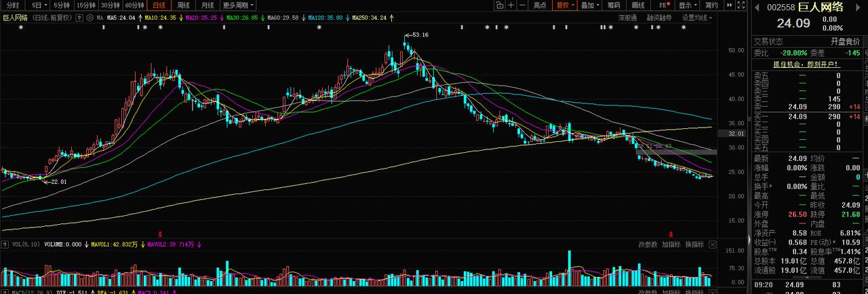Image resolution: width=868 pixels, height=294 pixels.
Task: Zoom out chart with minus icon
Action: pos(523,5)
